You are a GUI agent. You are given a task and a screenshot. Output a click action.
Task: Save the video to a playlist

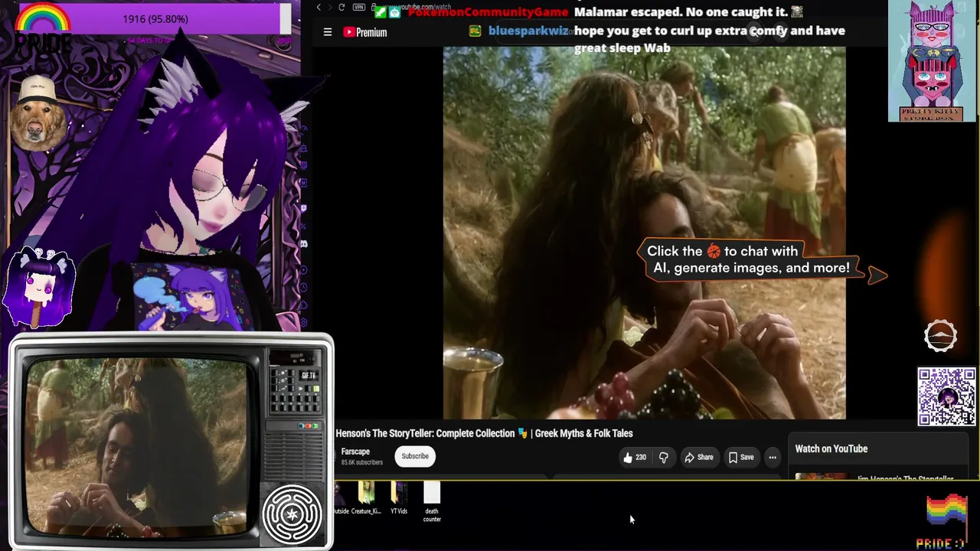coord(741,458)
